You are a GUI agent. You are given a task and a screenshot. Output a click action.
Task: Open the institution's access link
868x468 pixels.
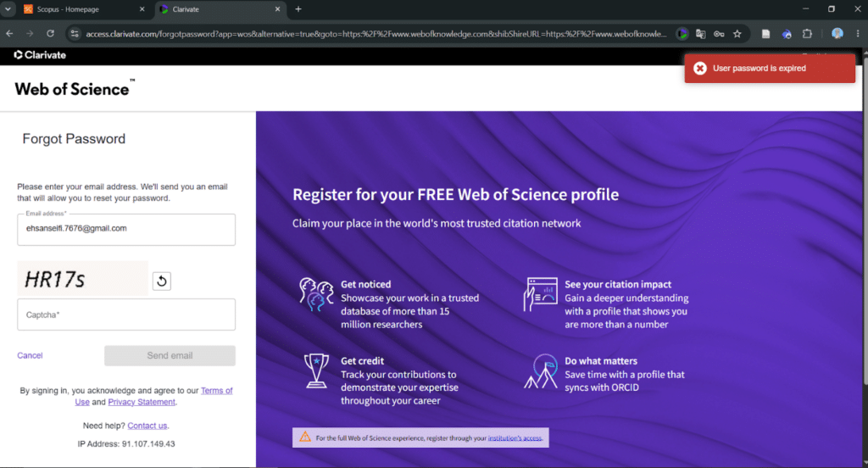pyautogui.click(x=515, y=438)
